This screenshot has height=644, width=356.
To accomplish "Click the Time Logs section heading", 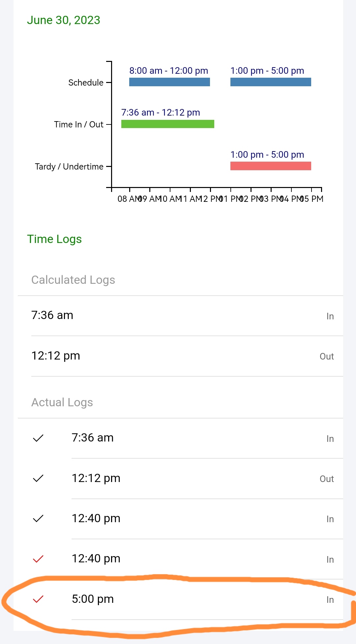I will click(54, 239).
